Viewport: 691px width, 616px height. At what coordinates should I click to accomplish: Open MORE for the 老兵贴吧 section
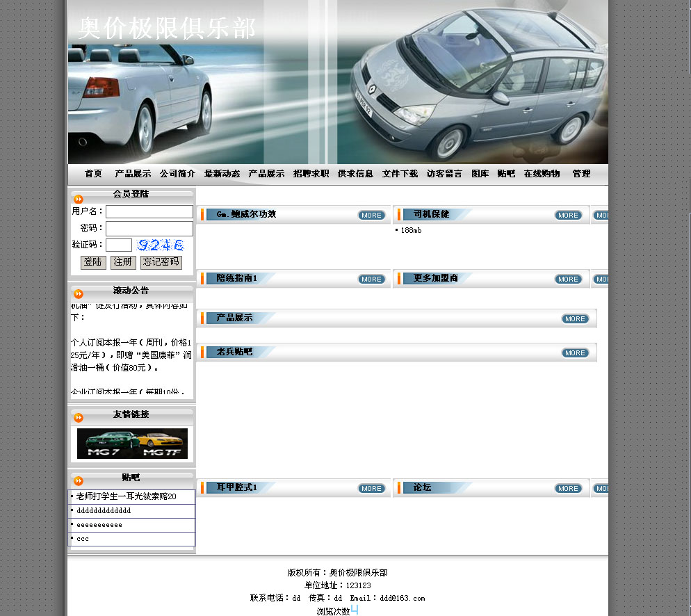click(x=575, y=353)
